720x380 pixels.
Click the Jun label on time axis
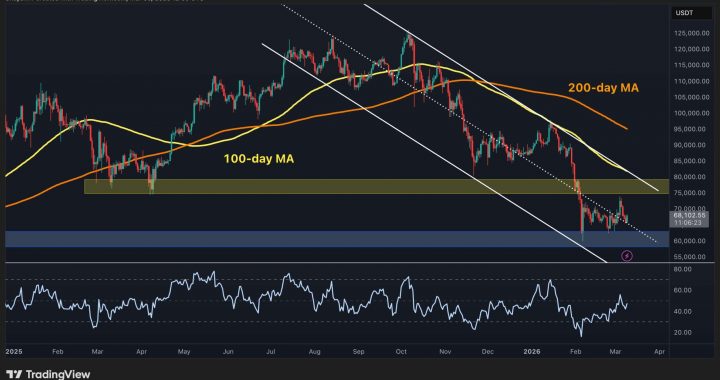point(228,352)
